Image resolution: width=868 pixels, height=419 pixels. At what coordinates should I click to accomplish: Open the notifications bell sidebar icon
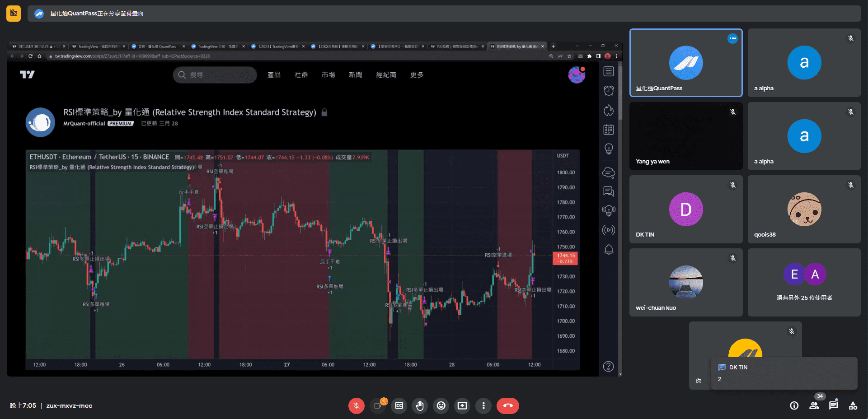pyautogui.click(x=609, y=250)
